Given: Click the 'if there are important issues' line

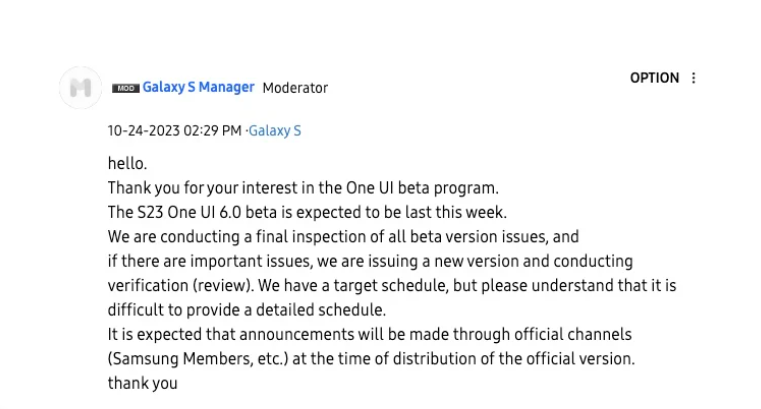Looking at the screenshot, I should tap(370, 261).
